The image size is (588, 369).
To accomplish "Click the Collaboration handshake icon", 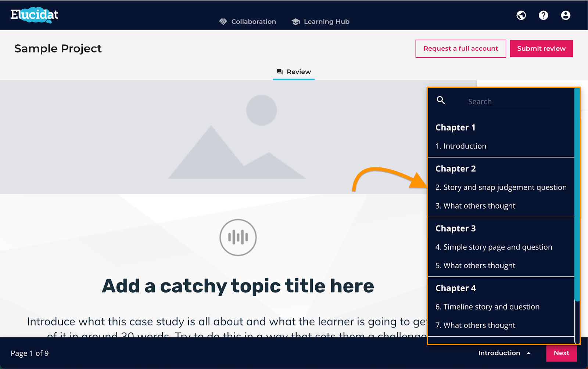I will (223, 22).
